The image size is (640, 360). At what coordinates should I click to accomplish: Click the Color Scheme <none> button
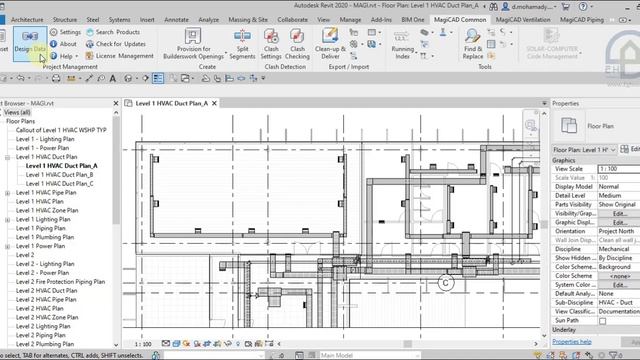pyautogui.click(x=620, y=276)
